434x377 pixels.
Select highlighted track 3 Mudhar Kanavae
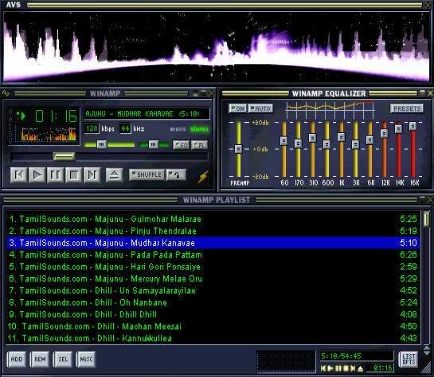point(213,243)
